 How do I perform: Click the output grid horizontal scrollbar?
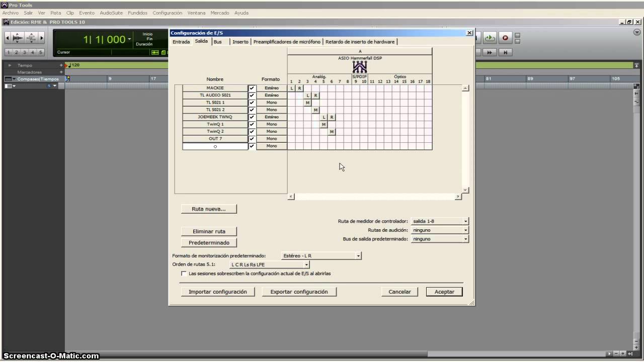click(375, 197)
